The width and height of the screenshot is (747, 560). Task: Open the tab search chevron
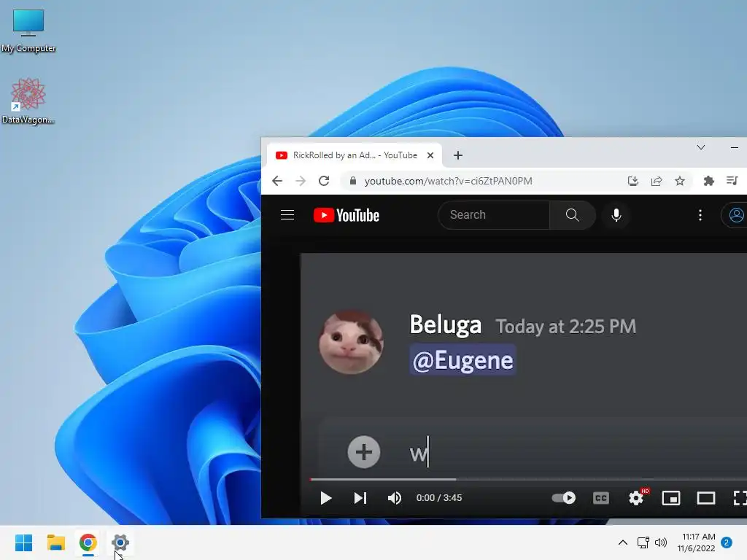(701, 147)
